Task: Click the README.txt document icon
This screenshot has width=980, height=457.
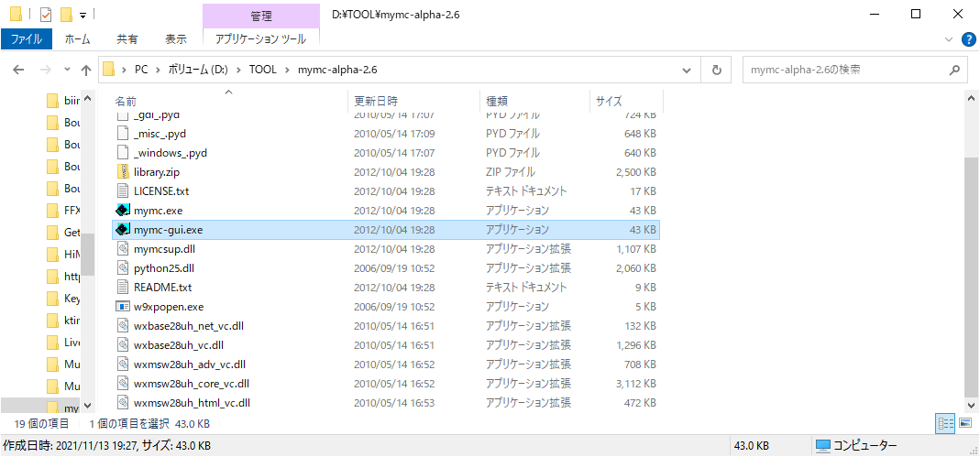Action: coord(125,288)
